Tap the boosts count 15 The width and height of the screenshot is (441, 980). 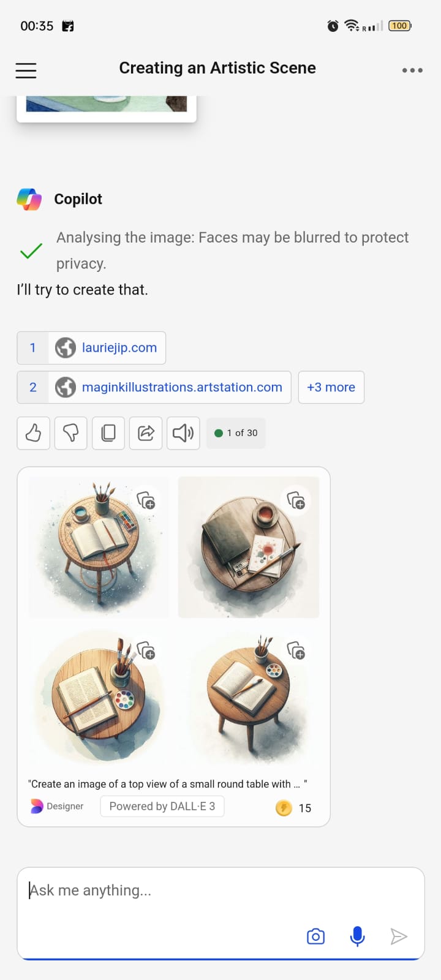click(x=305, y=809)
